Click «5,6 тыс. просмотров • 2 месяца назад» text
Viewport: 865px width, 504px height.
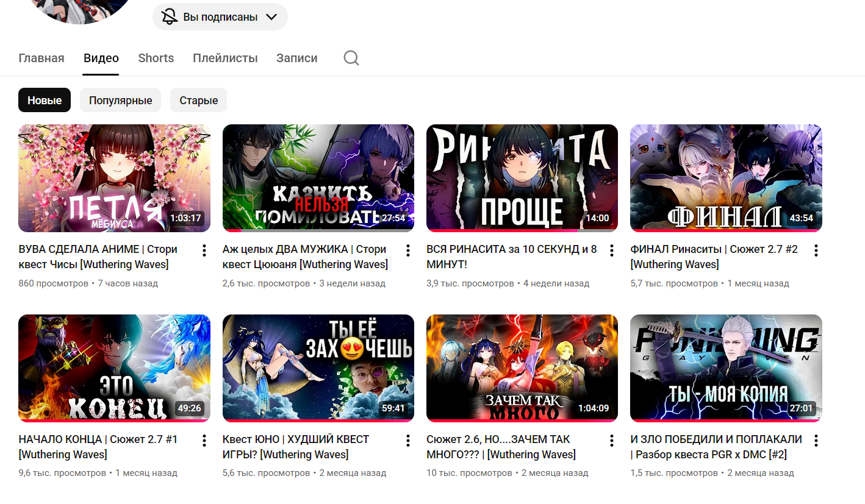[304, 474]
